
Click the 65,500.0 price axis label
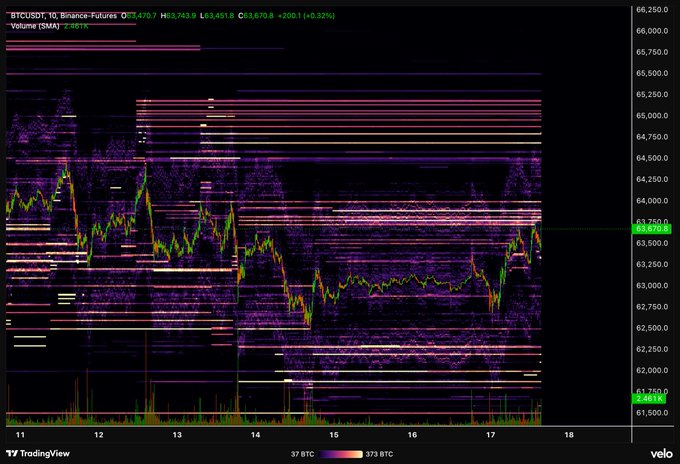click(x=652, y=73)
